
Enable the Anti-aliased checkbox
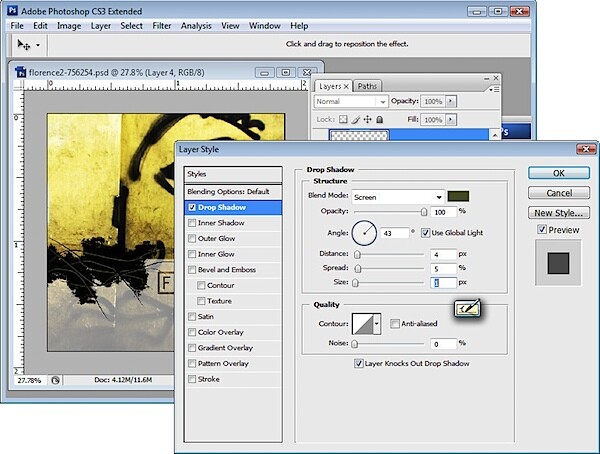395,324
